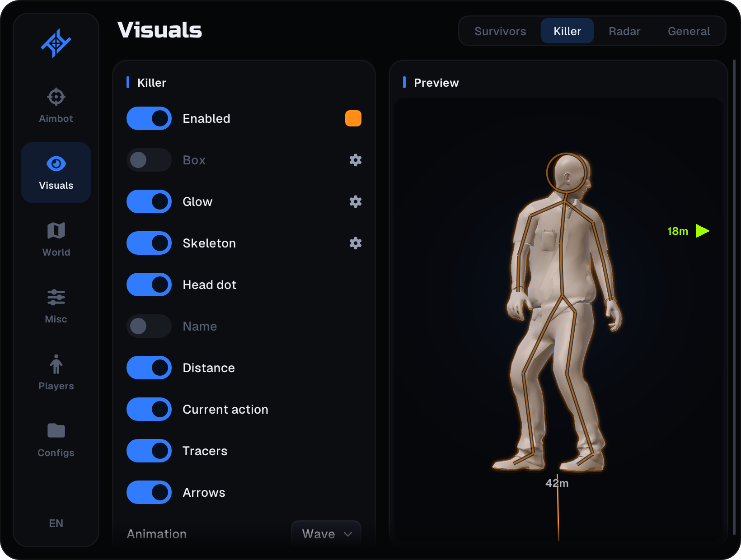Open Configs folder icon
Viewport: 741px width, 560px height.
coord(56,431)
